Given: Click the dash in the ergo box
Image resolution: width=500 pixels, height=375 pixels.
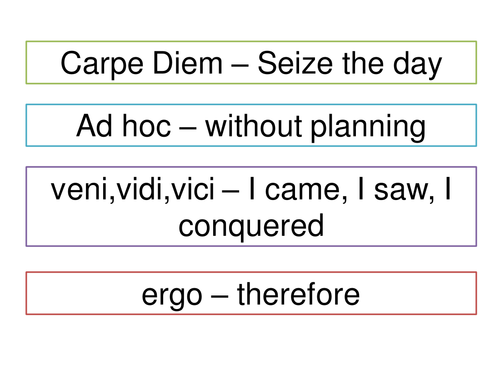Looking at the screenshot, I should point(220,297).
